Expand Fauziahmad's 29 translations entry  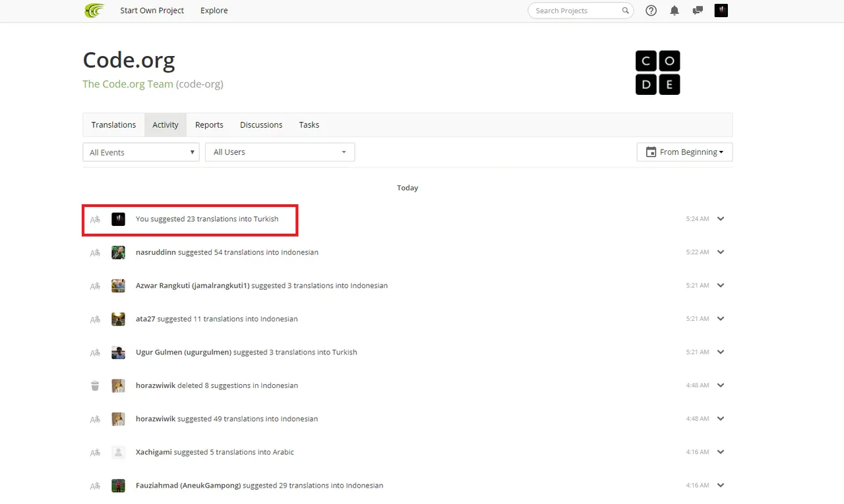[721, 486]
